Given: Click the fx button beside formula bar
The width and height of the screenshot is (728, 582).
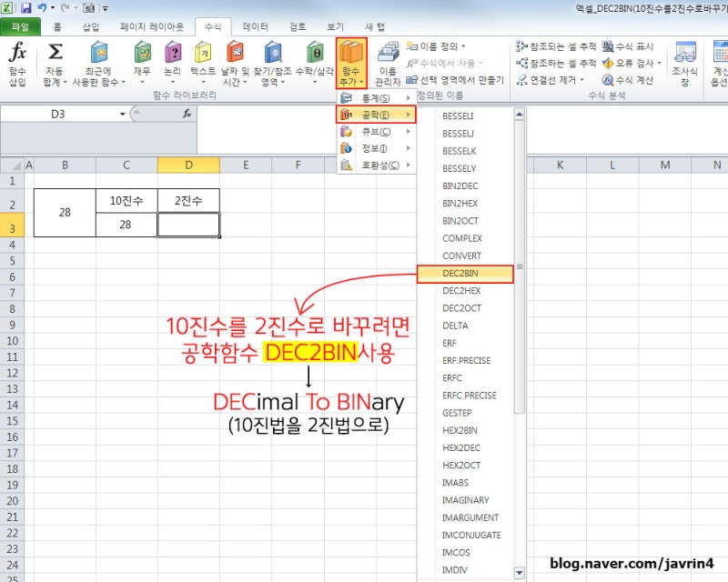Looking at the screenshot, I should pos(187,114).
